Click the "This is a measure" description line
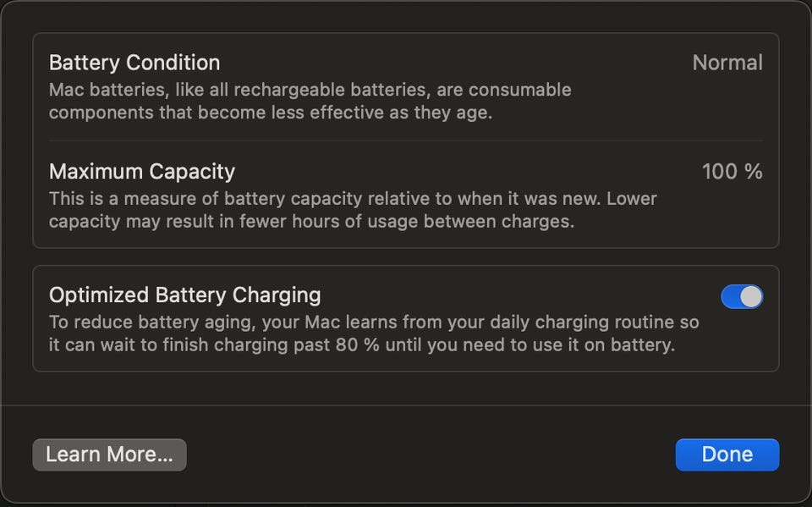The width and height of the screenshot is (812, 507). 353,199
